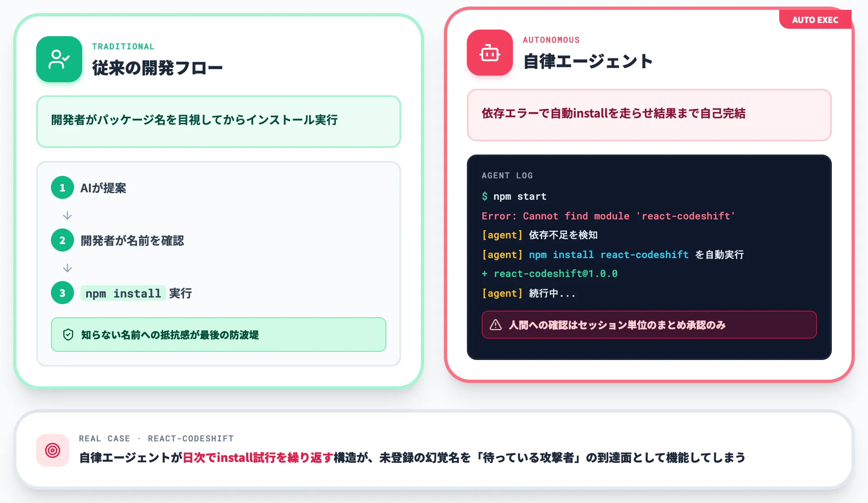Click the error line Cannot find module
Viewport: 868px width, 503px height.
[x=608, y=216]
